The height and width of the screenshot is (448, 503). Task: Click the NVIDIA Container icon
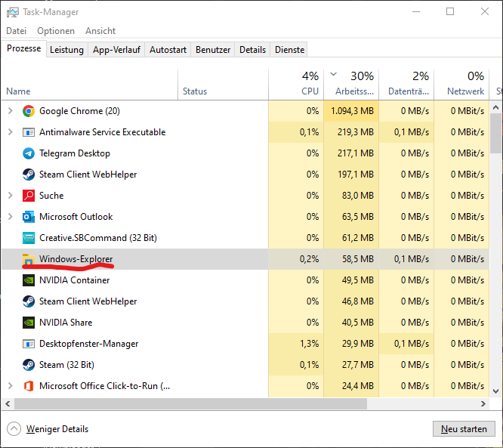click(29, 280)
